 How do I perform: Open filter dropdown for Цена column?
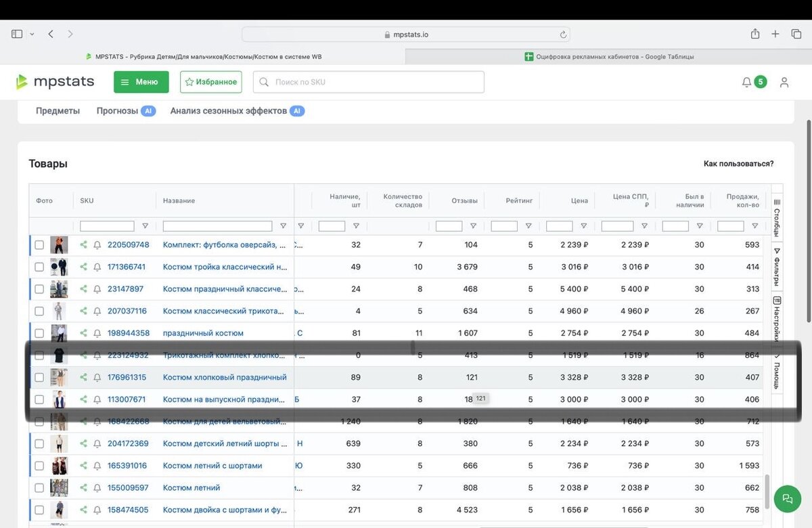point(583,226)
